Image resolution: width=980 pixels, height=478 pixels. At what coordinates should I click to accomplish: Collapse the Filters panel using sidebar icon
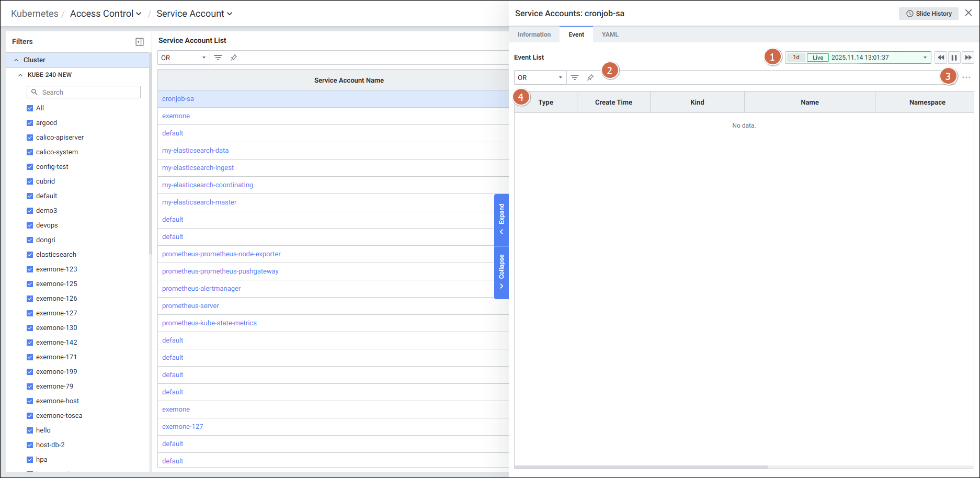[140, 42]
